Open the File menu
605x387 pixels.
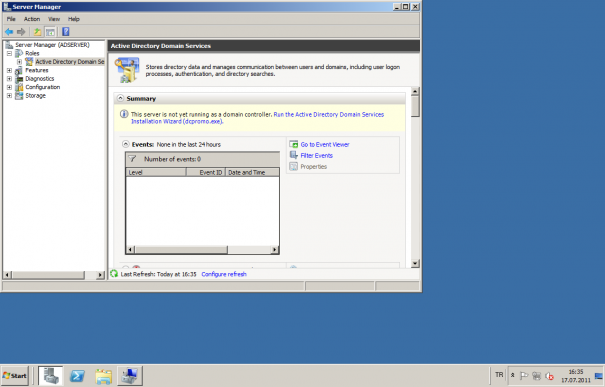[x=11, y=19]
